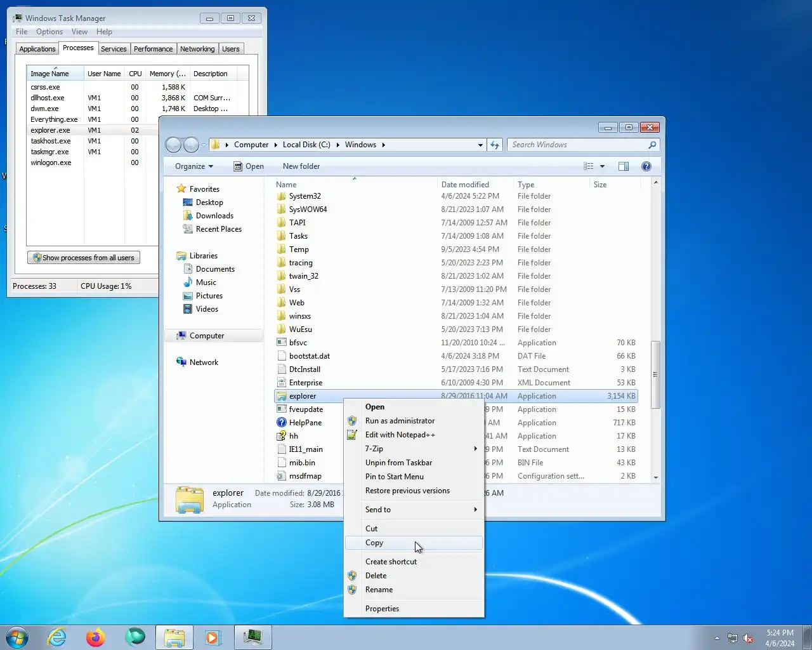Show hidden tray icons arrow
Screen dimensions: 812x650
click(717, 638)
